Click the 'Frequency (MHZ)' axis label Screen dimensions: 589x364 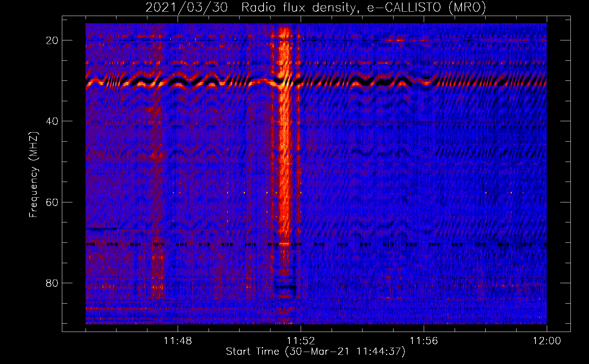33,175
